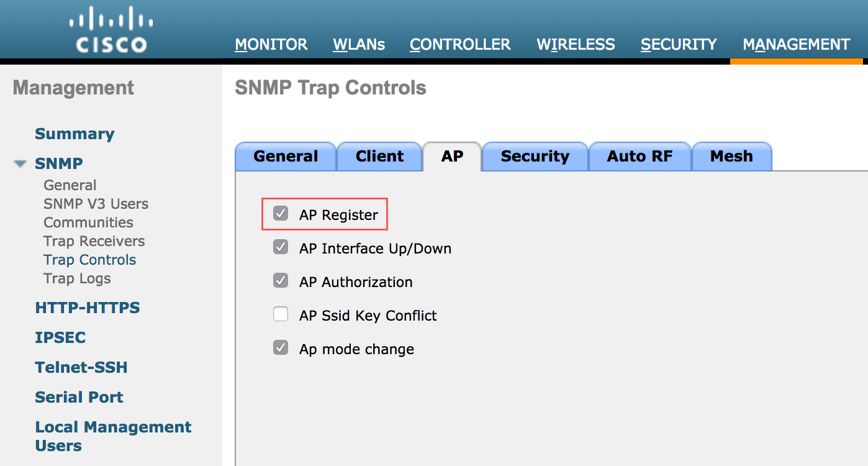Open Local Management Users page

point(113,436)
